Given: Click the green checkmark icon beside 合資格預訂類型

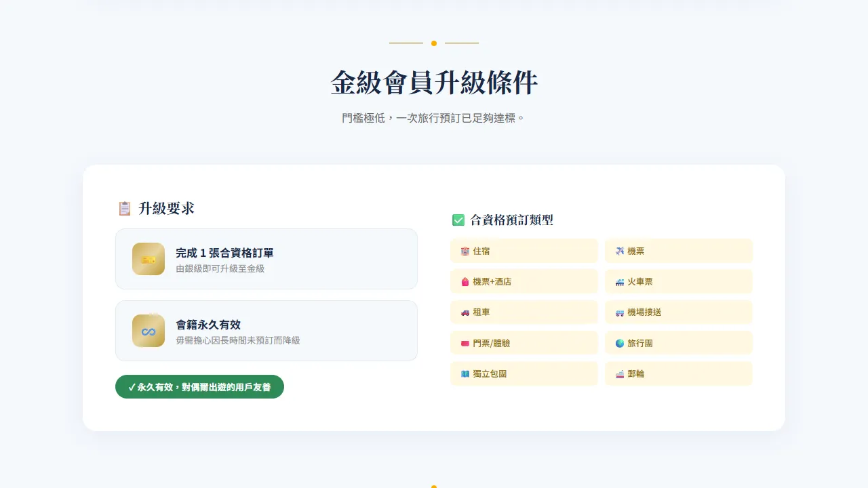Looking at the screenshot, I should 458,220.
